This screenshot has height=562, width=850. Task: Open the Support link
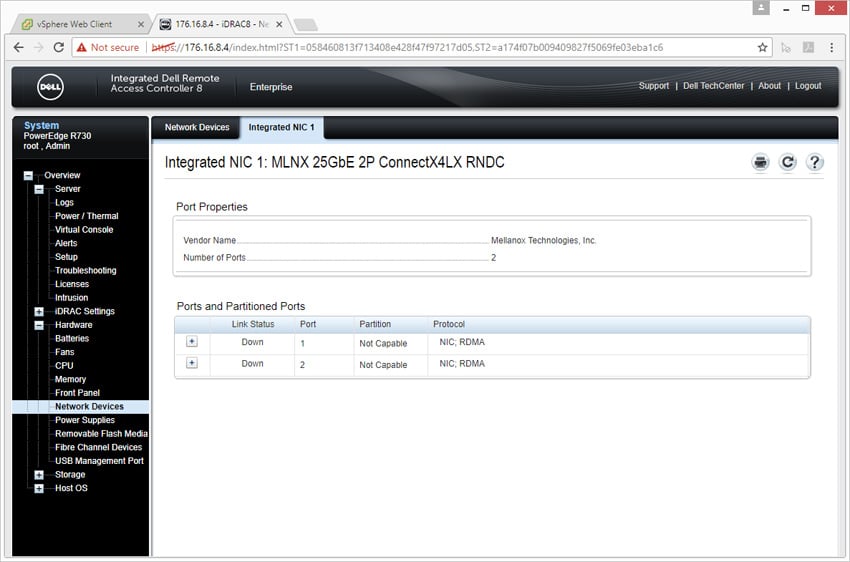tap(654, 86)
